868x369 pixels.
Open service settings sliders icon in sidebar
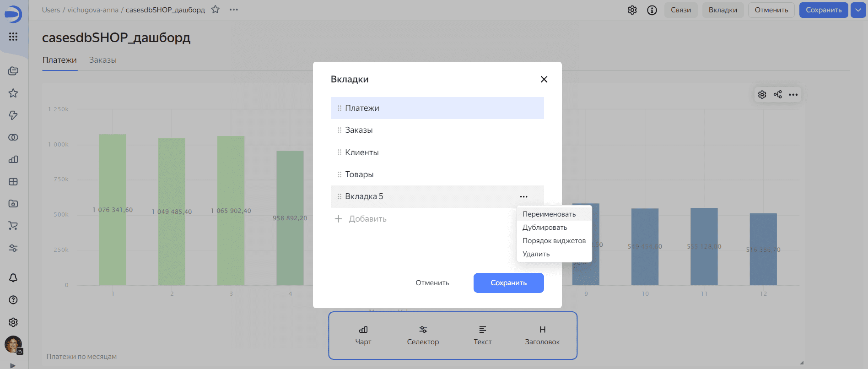(x=13, y=248)
